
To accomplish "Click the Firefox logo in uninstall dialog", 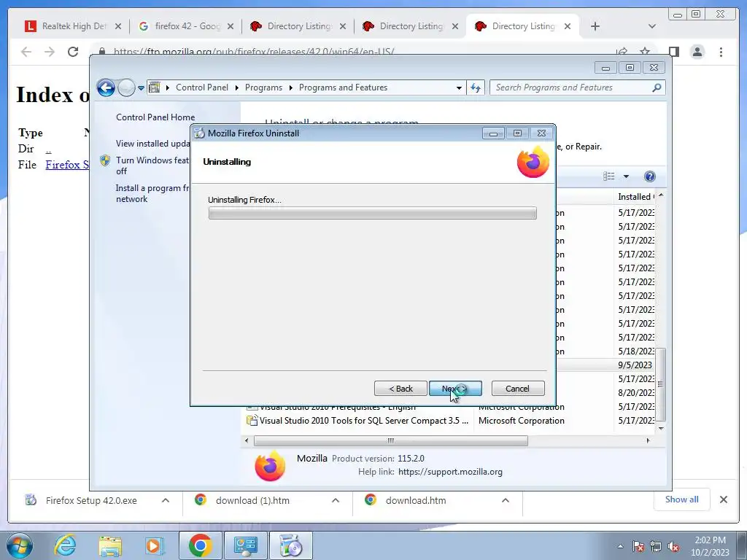I will tap(533, 162).
